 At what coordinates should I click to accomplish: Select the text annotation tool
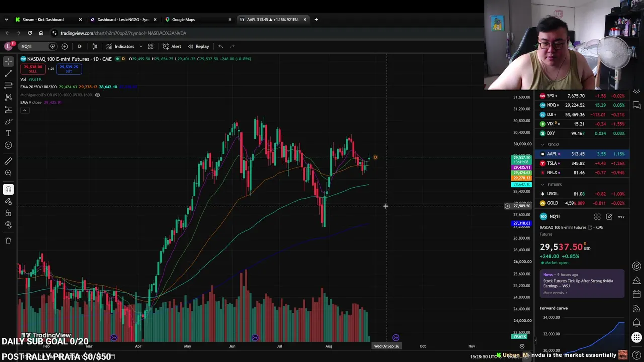tap(8, 133)
